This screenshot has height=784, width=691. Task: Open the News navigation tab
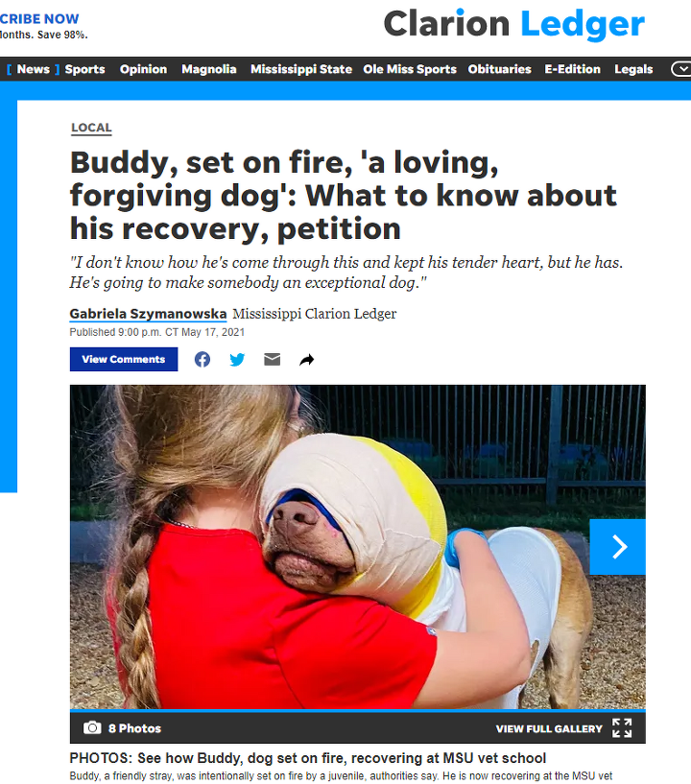[33, 69]
